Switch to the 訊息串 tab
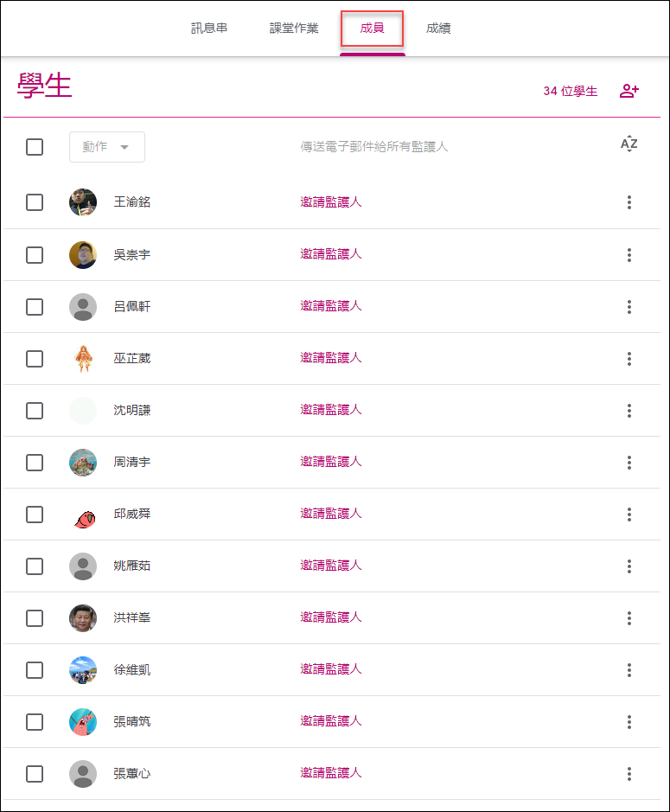 209,29
